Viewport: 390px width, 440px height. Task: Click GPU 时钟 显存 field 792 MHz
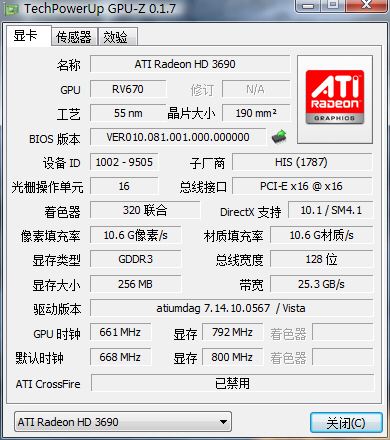click(x=232, y=332)
